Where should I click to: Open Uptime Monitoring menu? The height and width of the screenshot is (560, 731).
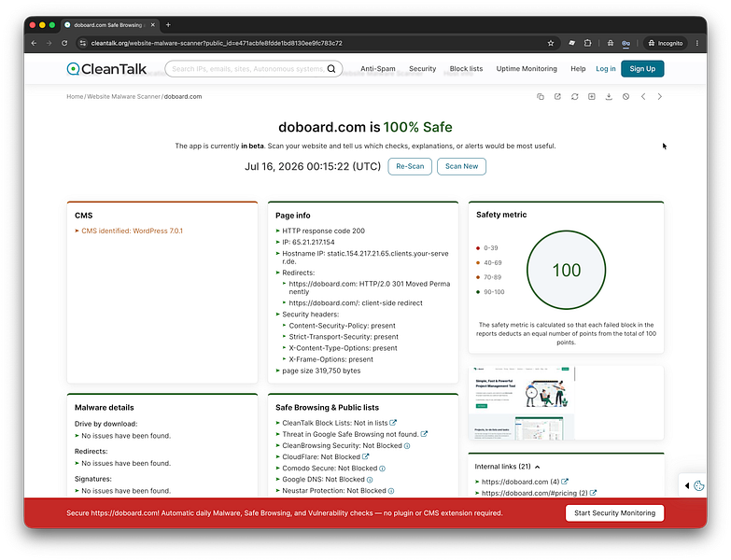(527, 68)
